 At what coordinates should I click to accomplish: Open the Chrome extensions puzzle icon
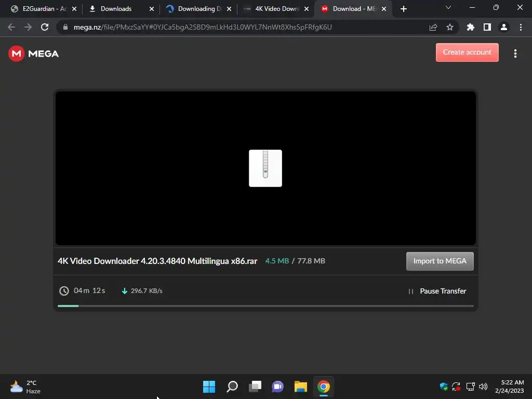(x=470, y=27)
